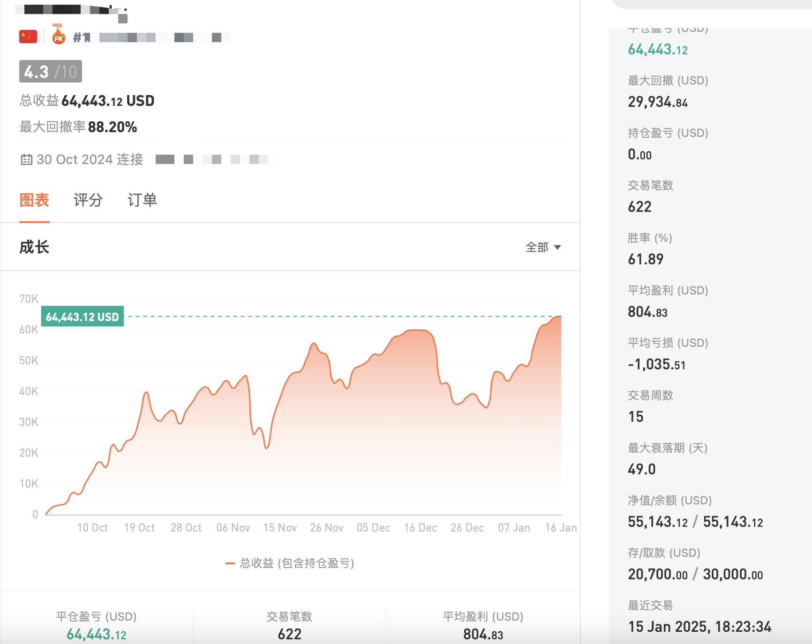Switch to the 订单 tab
This screenshot has height=644, width=812.
click(142, 200)
